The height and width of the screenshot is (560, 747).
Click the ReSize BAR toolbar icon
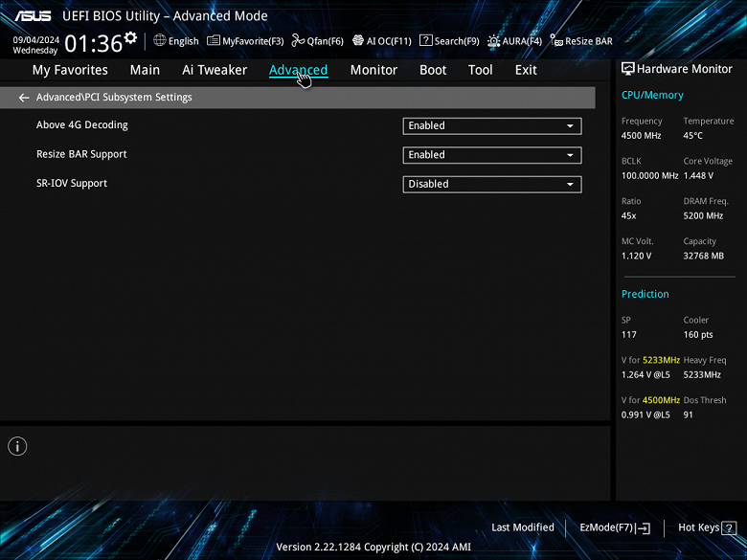tap(556, 40)
